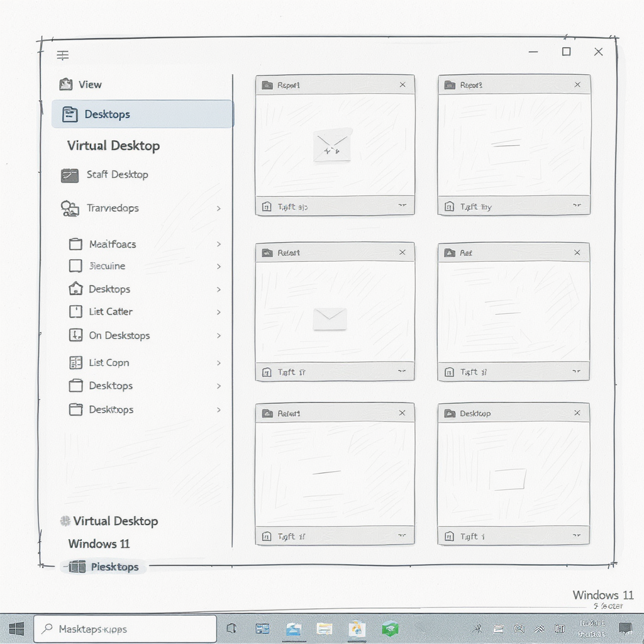The height and width of the screenshot is (644, 644).
Task: Select the highlighted Desktops tab
Action: (143, 114)
